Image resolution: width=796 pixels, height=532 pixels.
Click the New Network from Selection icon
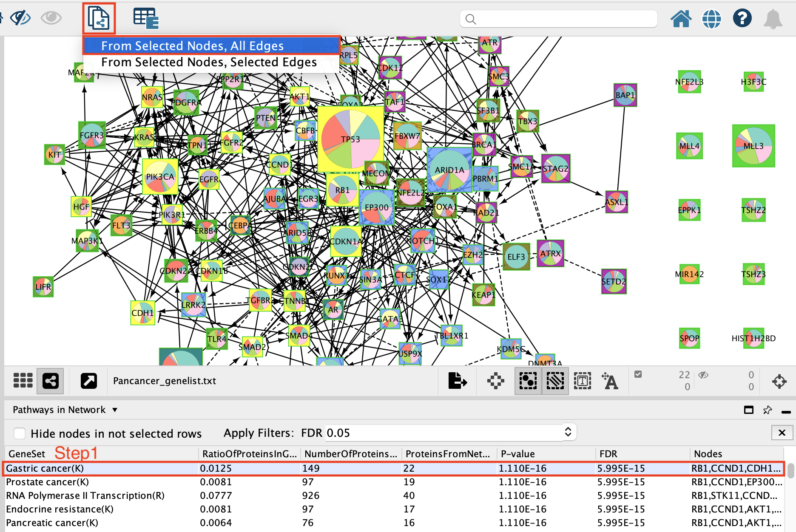(99, 18)
